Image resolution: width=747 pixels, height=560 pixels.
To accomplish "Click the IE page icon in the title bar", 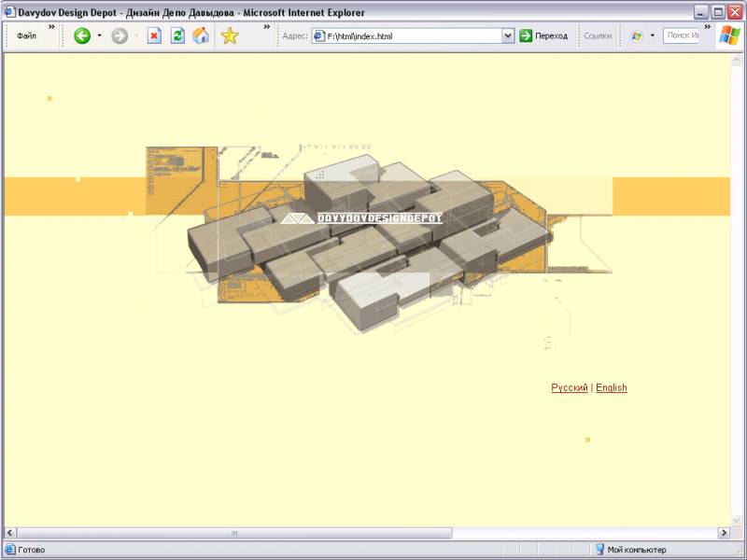I will coord(9,12).
